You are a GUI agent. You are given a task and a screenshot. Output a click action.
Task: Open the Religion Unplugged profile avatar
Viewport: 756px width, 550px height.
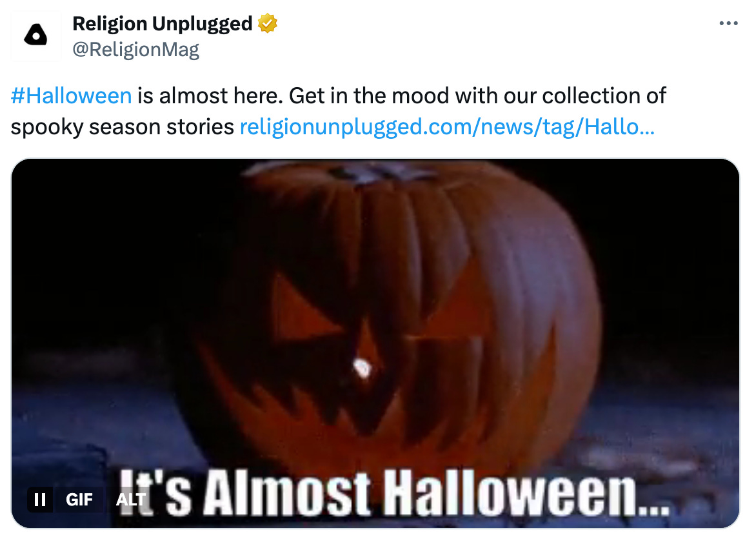35,36
